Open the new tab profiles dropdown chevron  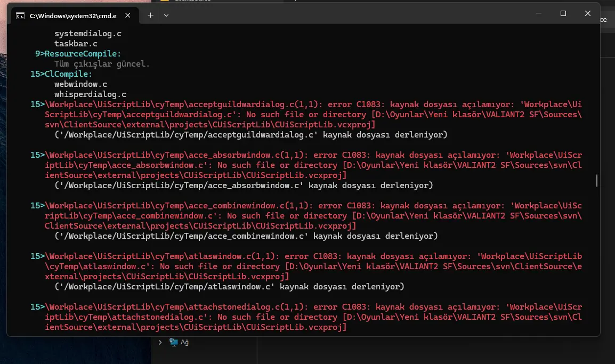[166, 15]
